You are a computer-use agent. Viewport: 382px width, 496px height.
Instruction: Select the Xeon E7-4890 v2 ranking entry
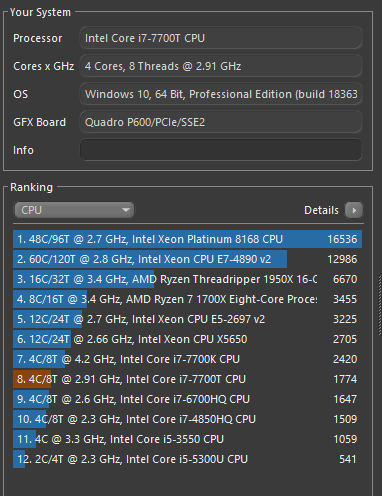pyautogui.click(x=188, y=259)
